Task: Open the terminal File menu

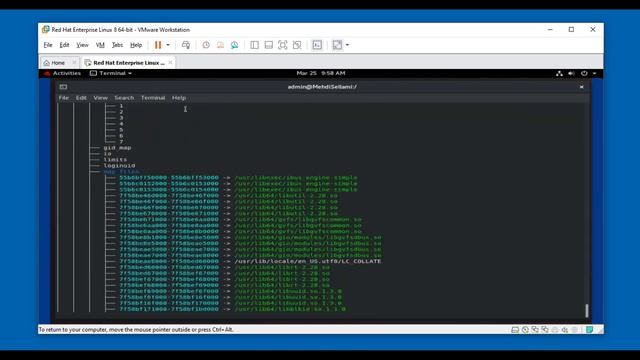Action: coord(64,98)
